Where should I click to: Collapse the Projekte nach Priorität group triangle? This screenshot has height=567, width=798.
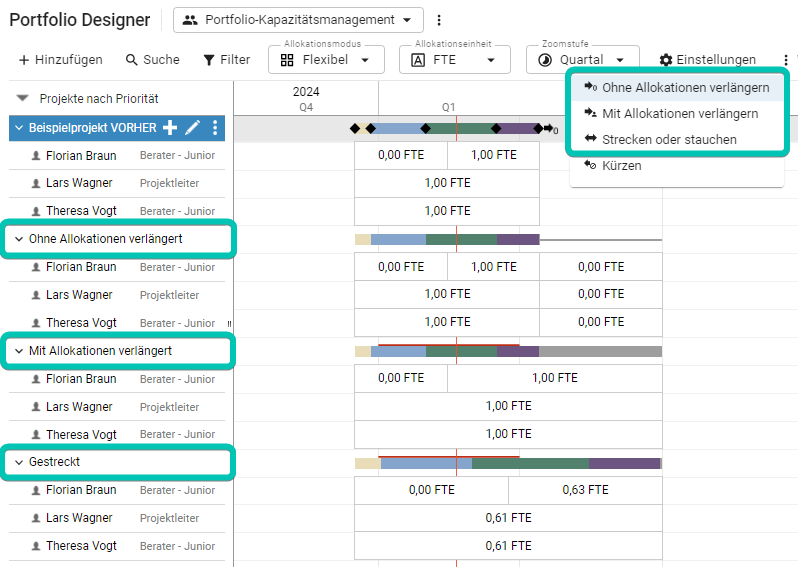point(22,98)
